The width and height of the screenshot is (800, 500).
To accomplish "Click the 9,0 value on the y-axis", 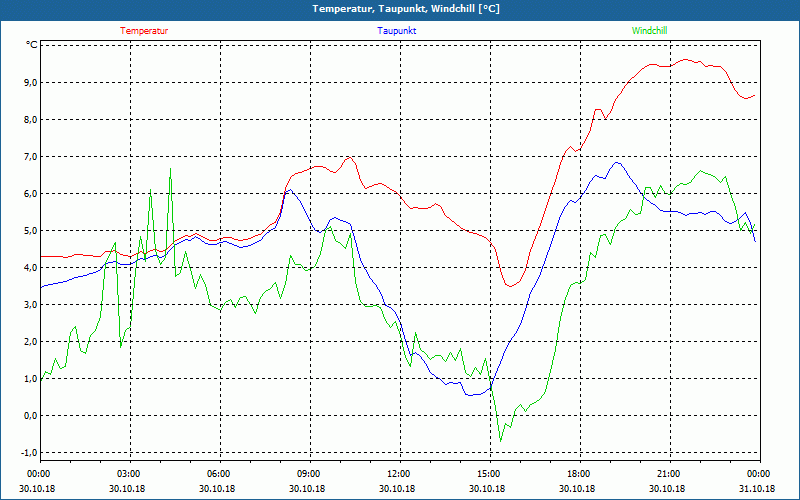I will [31, 83].
